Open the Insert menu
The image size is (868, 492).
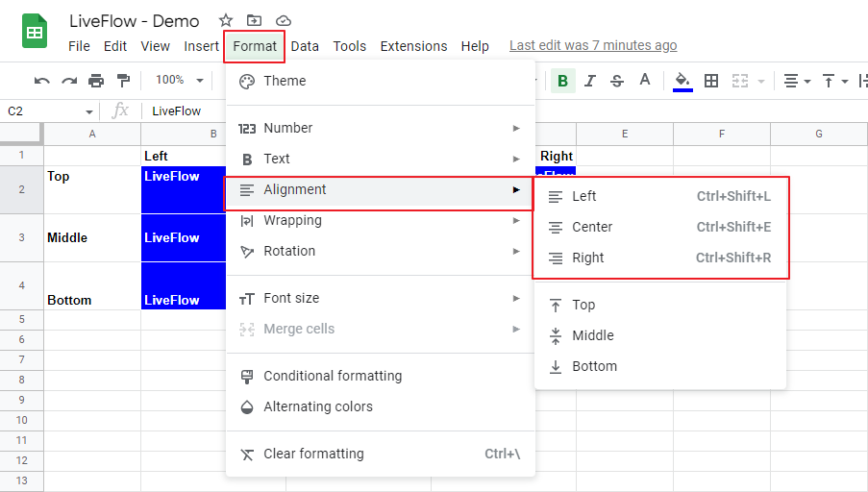pos(202,46)
